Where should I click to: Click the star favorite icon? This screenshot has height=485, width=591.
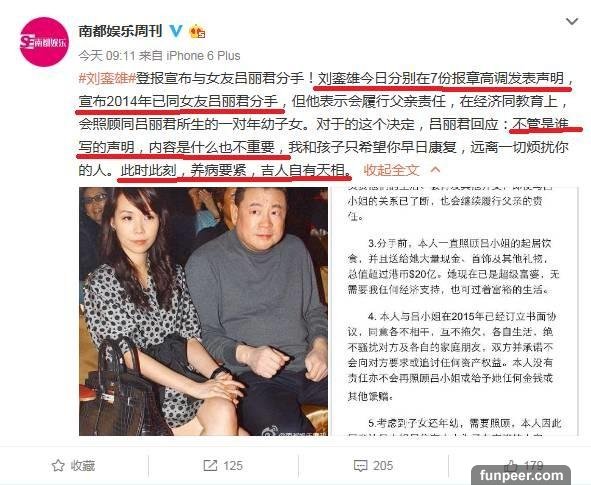(58, 465)
